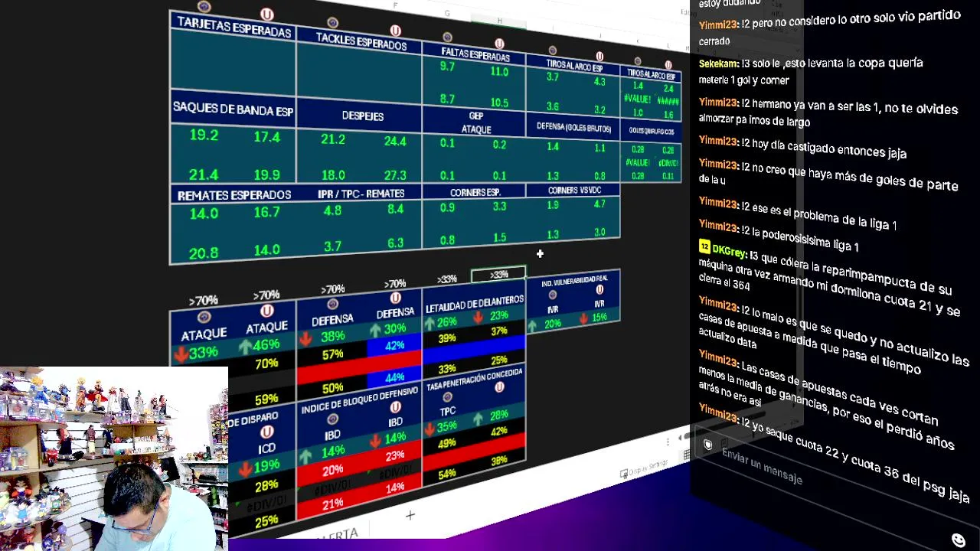The width and height of the screenshot is (980, 551).
Task: Select the blue crest above the ATAQUE column
Action: [204, 317]
